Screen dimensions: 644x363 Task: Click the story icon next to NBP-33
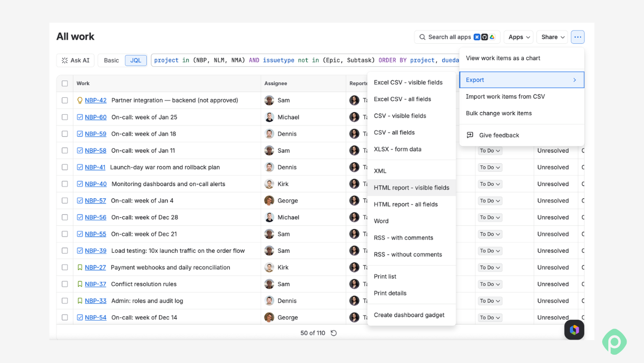coord(79,301)
